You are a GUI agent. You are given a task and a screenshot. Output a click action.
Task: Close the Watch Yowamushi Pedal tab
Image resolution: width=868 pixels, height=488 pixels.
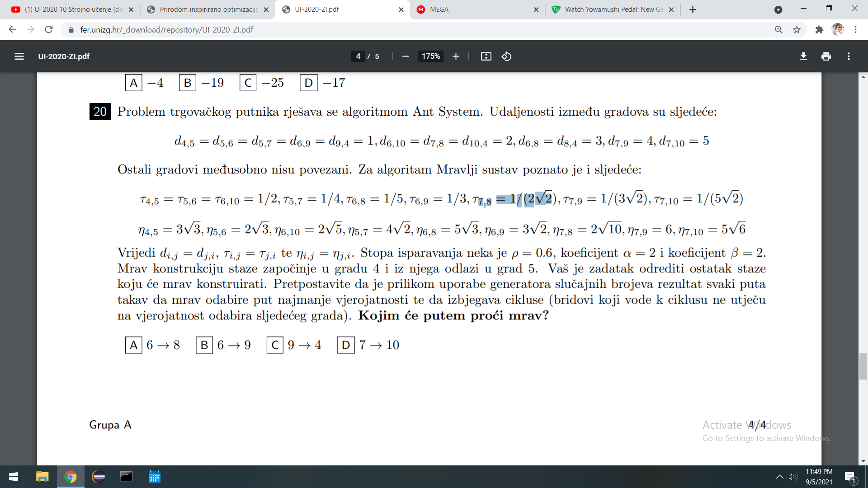671,9
